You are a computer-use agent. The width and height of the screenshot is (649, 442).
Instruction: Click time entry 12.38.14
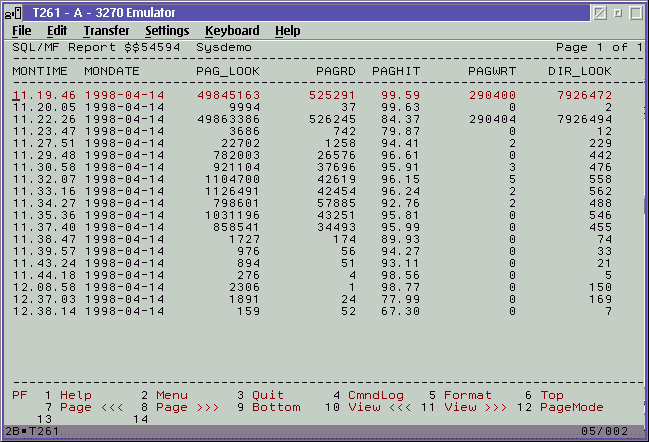(44, 311)
